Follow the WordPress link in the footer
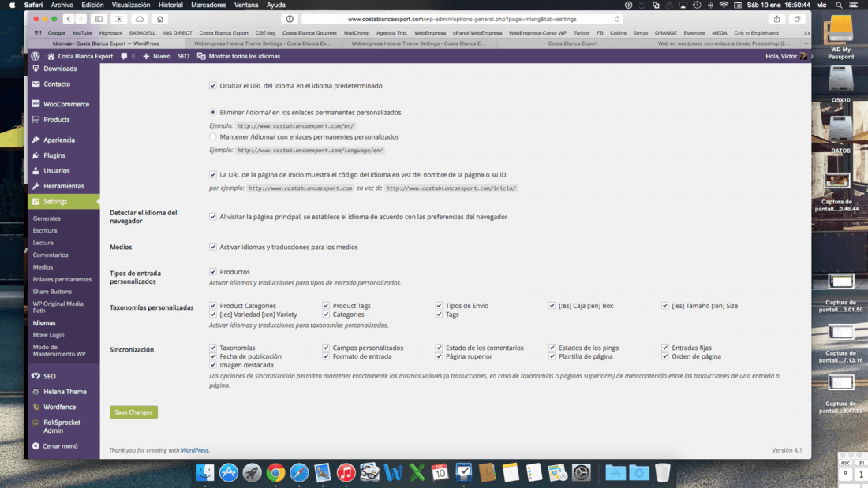This screenshot has width=868, height=488. pyautogui.click(x=194, y=450)
